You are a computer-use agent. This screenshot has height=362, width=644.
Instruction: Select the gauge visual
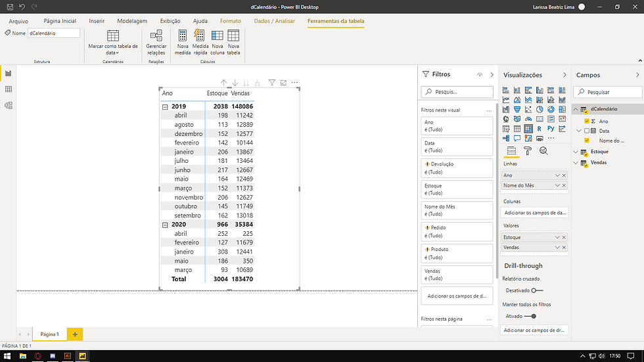pos(528,119)
